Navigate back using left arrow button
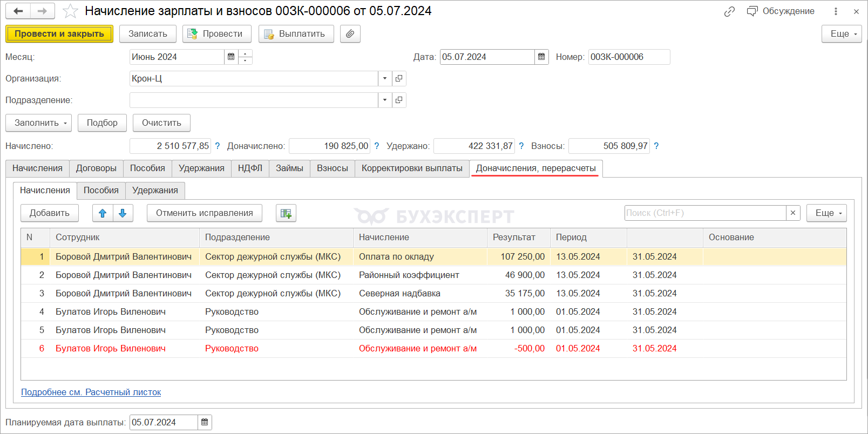Image resolution: width=868 pixels, height=434 pixels. tap(18, 11)
